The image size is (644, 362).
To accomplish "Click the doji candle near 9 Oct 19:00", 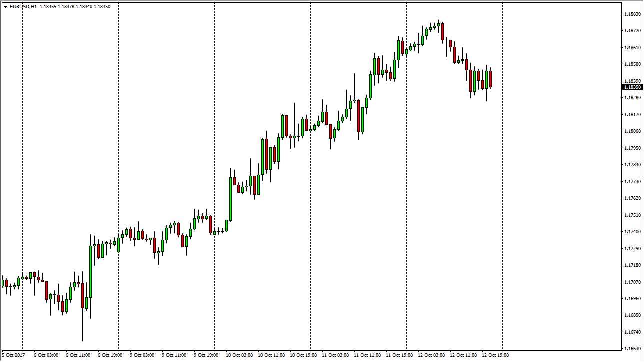I will (x=220, y=231).
